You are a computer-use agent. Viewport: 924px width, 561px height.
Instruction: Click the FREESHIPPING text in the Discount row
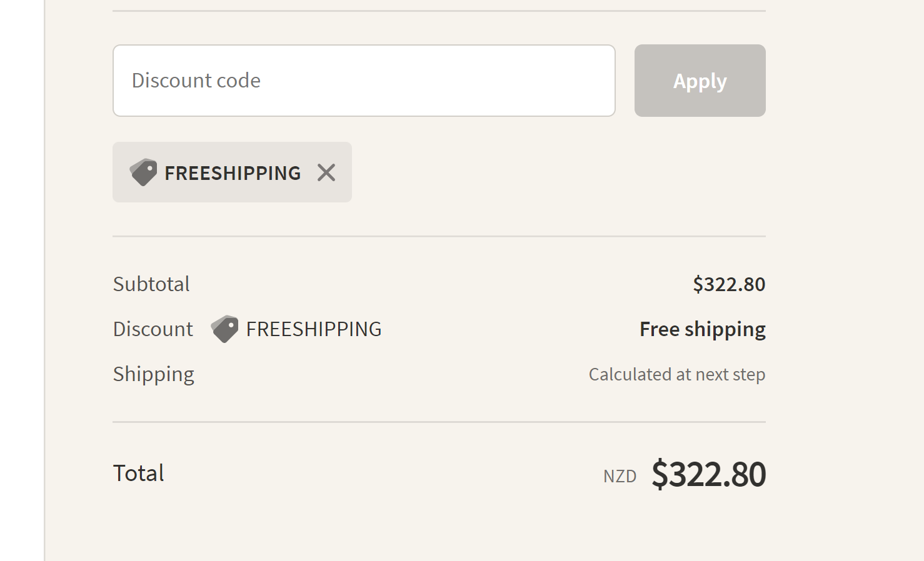tap(313, 329)
